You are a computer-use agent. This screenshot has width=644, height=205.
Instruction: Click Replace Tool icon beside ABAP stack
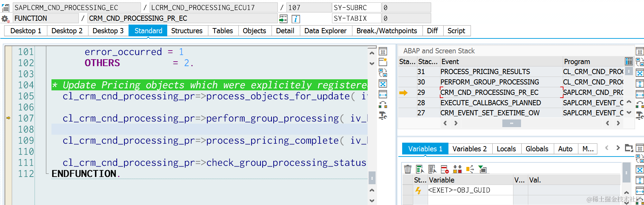[x=640, y=62]
